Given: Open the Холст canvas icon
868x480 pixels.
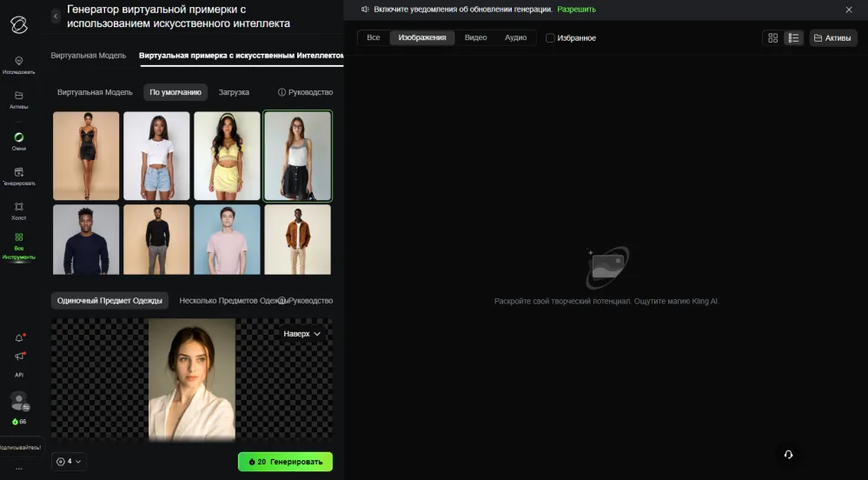Looking at the screenshot, I should [x=19, y=207].
